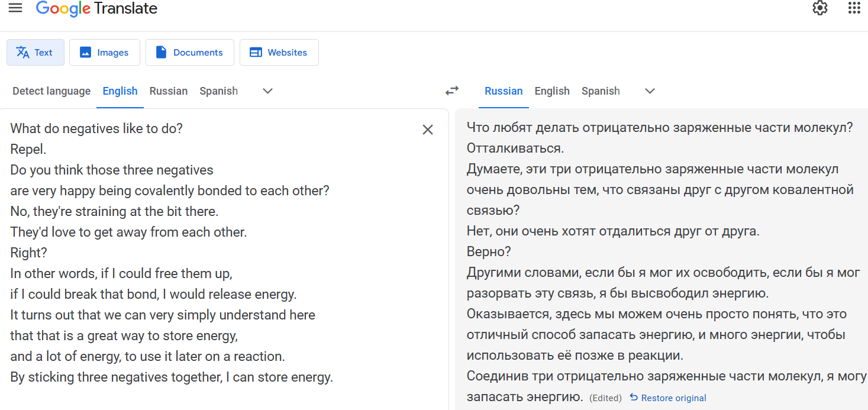Switch to Websites translation mode
This screenshot has height=410, width=868.
279,52
